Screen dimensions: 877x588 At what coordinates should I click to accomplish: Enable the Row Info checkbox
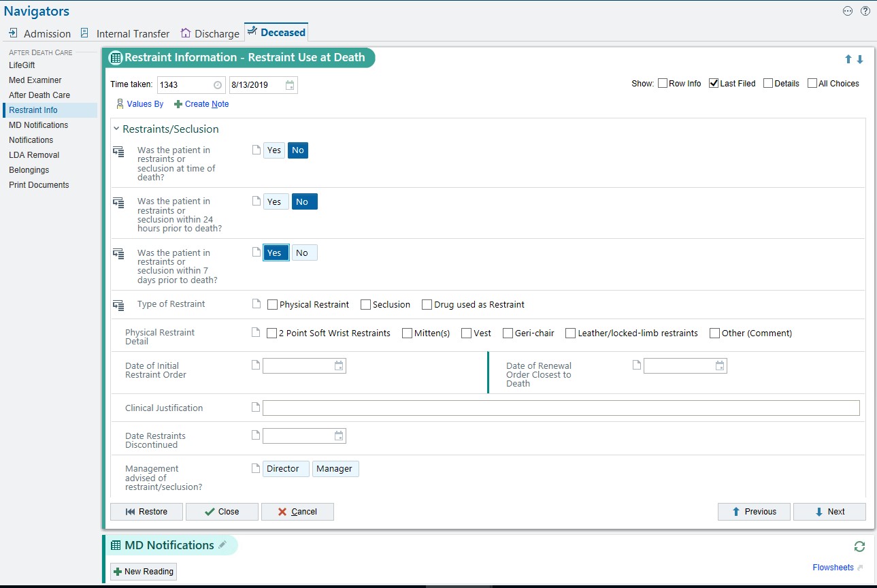pyautogui.click(x=663, y=84)
